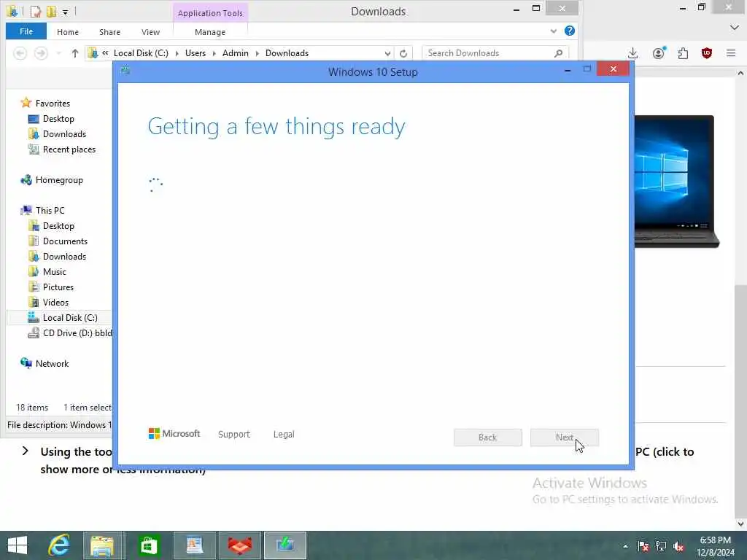Open recent locations dropdown arrow
This screenshot has height=560, width=747.
(x=58, y=53)
